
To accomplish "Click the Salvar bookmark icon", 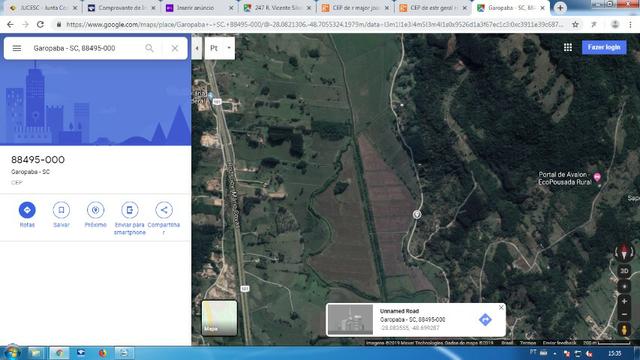I will coord(61,210).
